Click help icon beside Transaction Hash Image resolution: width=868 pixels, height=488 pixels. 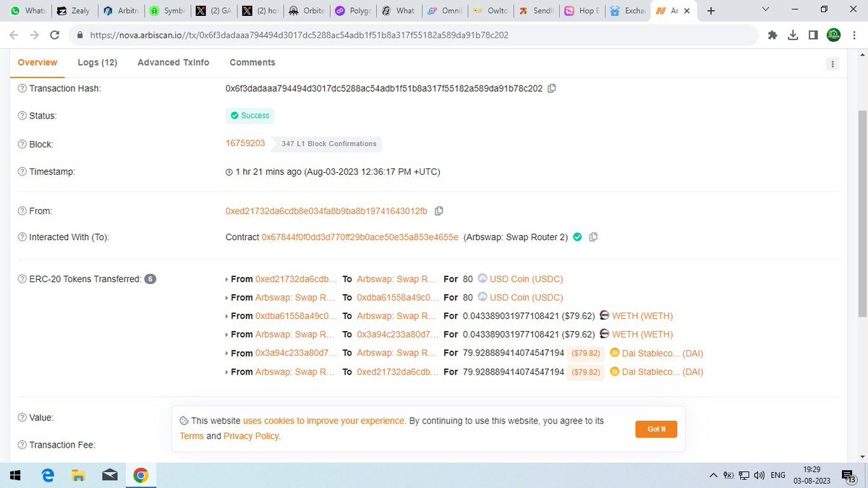point(22,88)
